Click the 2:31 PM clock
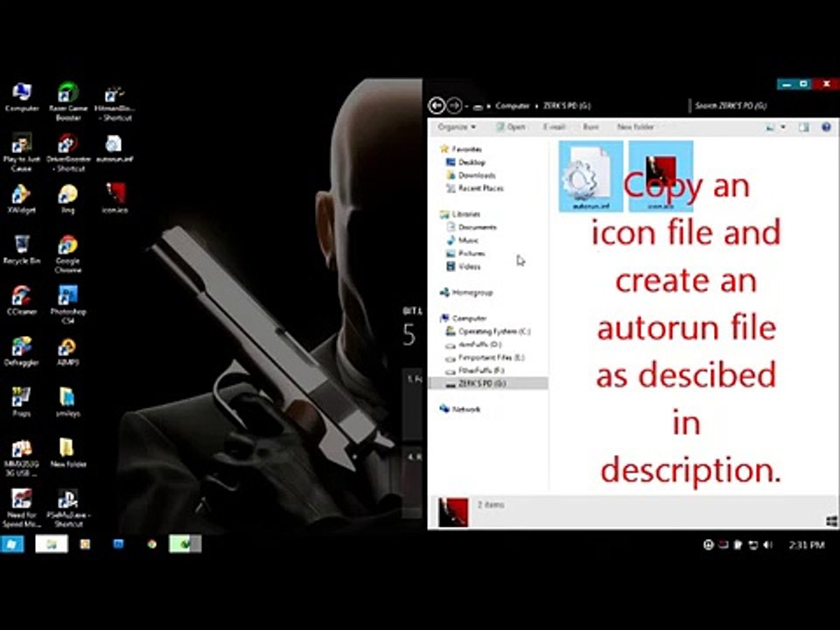This screenshot has height=630, width=840. [x=806, y=545]
